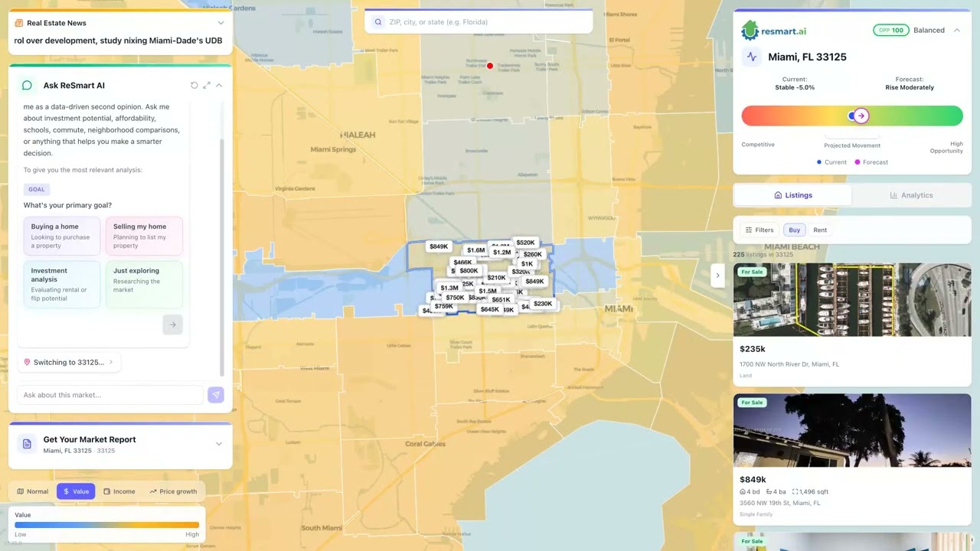Click the goal arrow continue button

pyautogui.click(x=172, y=324)
